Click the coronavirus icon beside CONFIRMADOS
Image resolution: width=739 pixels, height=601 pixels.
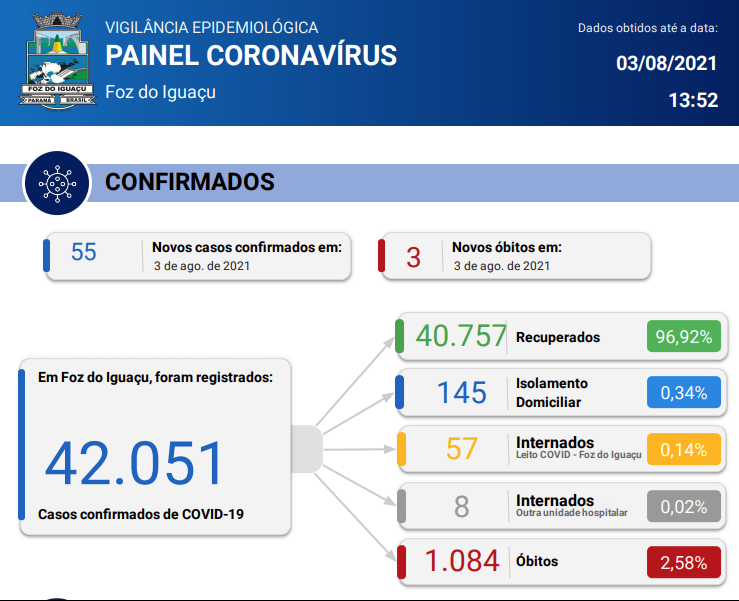tap(57, 183)
